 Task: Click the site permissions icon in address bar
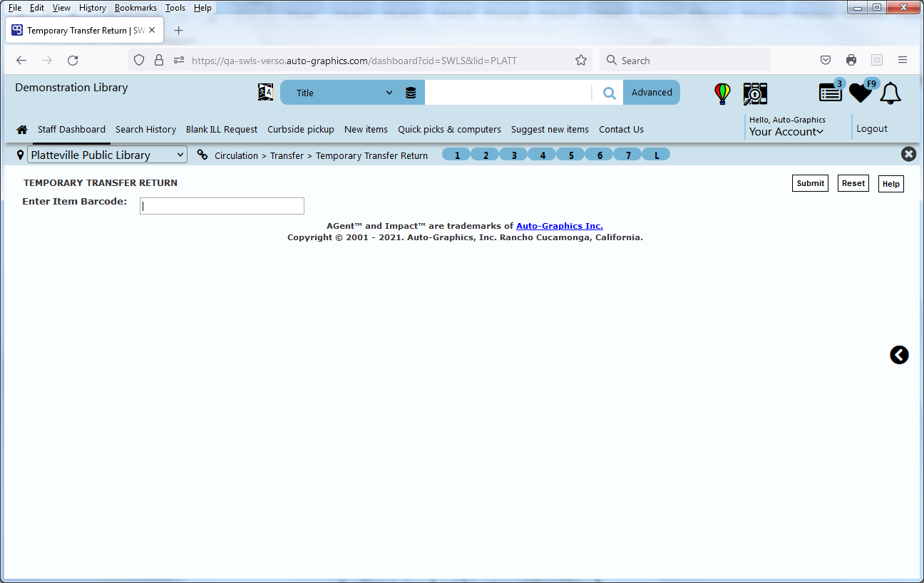[179, 61]
